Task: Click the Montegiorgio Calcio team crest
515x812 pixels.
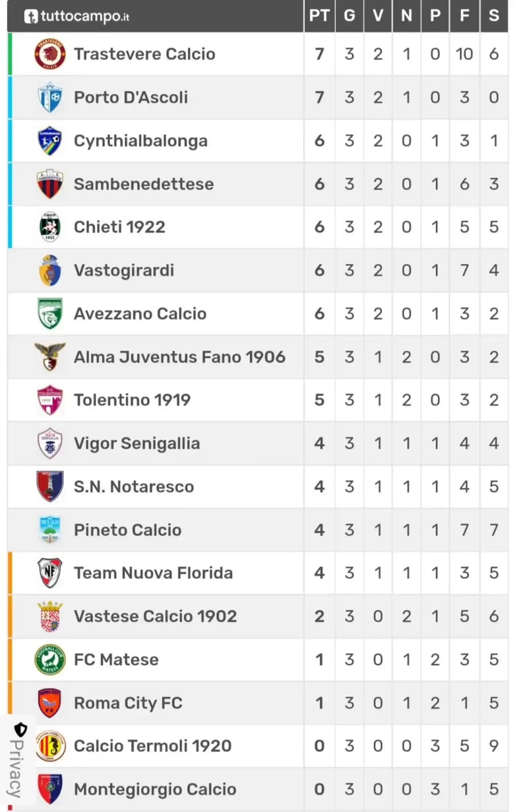Action: [50, 789]
